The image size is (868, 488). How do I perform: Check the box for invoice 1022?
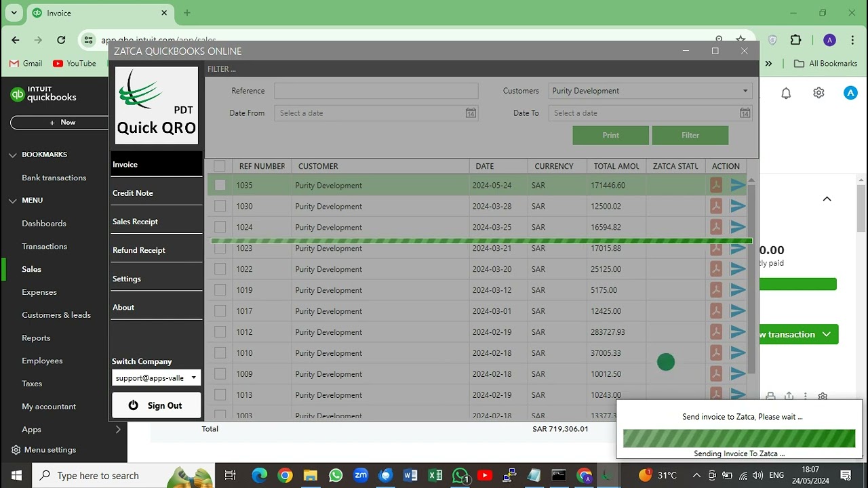click(x=220, y=269)
